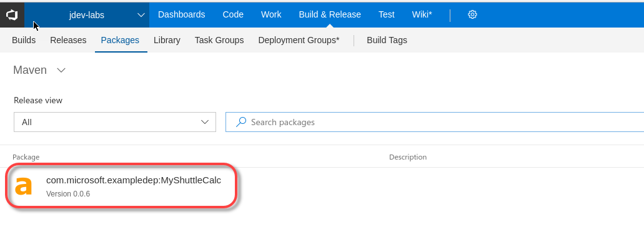Image resolution: width=644 pixels, height=229 pixels.
Task: Open the Releases tab
Action: [68, 40]
